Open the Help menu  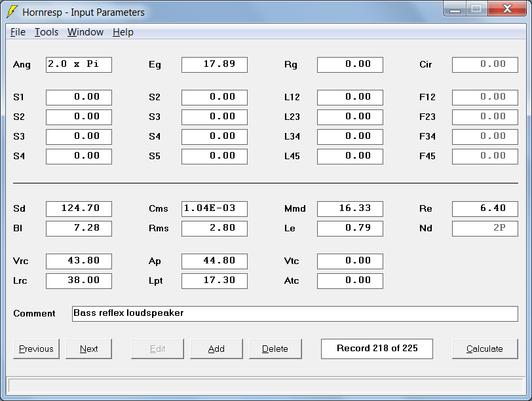pyautogui.click(x=123, y=32)
